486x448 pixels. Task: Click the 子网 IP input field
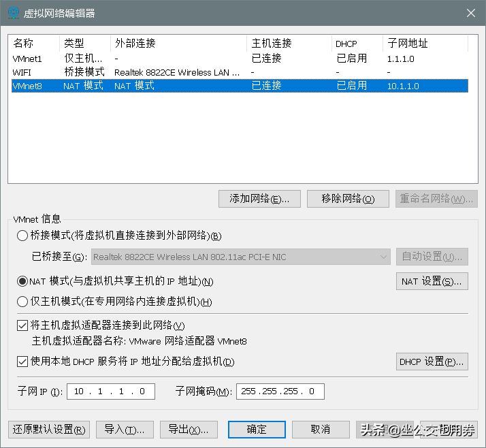pyautogui.click(x=111, y=391)
